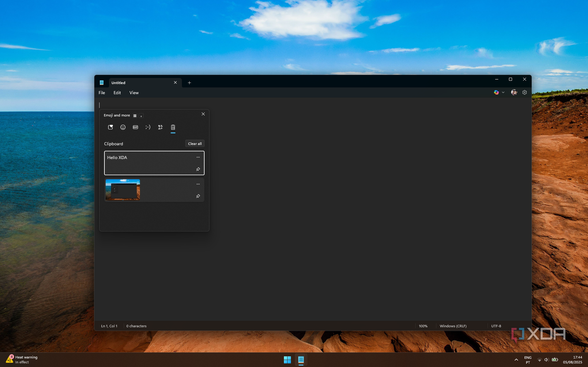Open the most recently used section

coord(110,127)
